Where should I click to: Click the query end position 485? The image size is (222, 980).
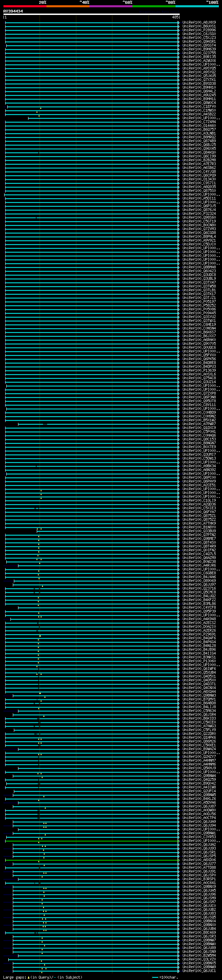(x=175, y=17)
